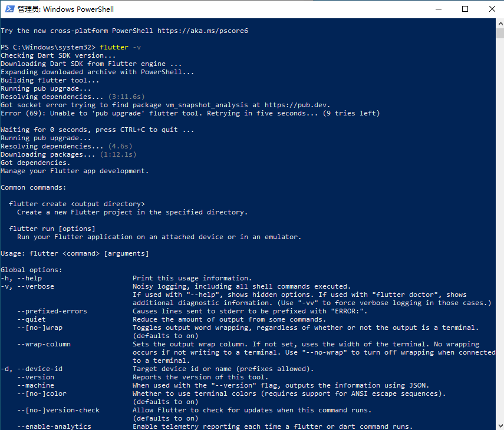Click the vertical scrollbar thumb
This screenshot has width=504, height=430.
(500, 34)
